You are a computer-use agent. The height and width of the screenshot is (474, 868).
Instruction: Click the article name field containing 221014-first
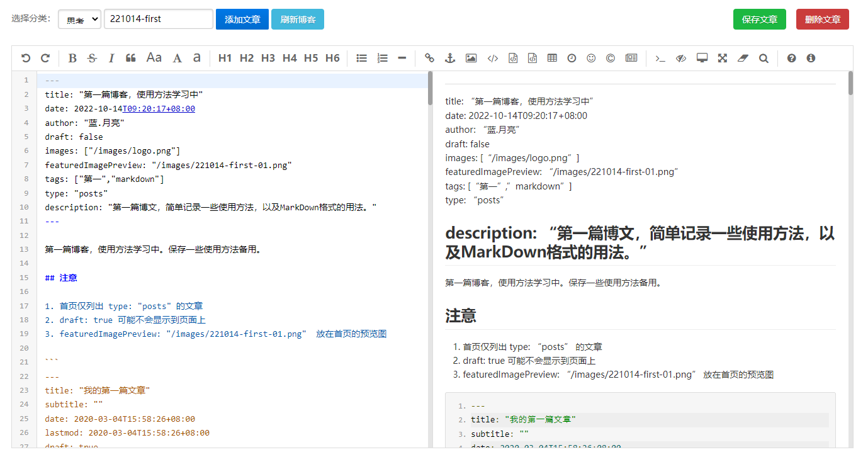pyautogui.click(x=159, y=19)
